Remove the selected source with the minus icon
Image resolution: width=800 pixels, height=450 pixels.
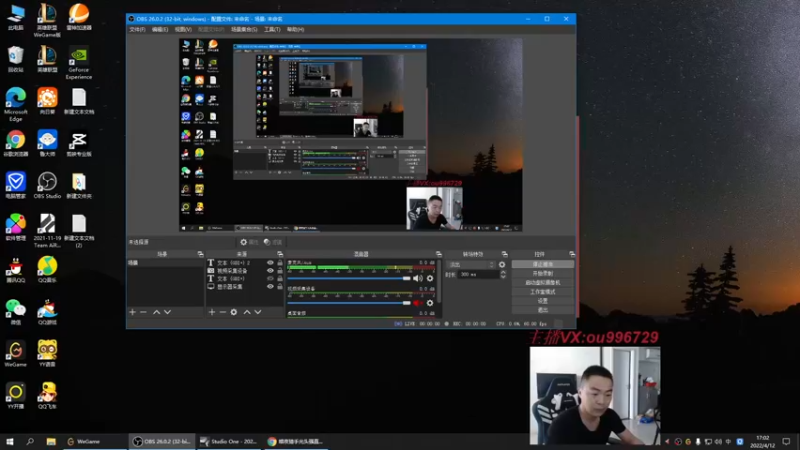[x=222, y=312]
